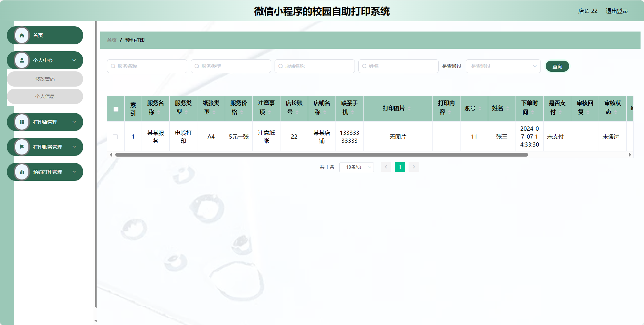This screenshot has height=325, width=644.
Task: Focus the 服务类型 search input
Action: pyautogui.click(x=231, y=66)
